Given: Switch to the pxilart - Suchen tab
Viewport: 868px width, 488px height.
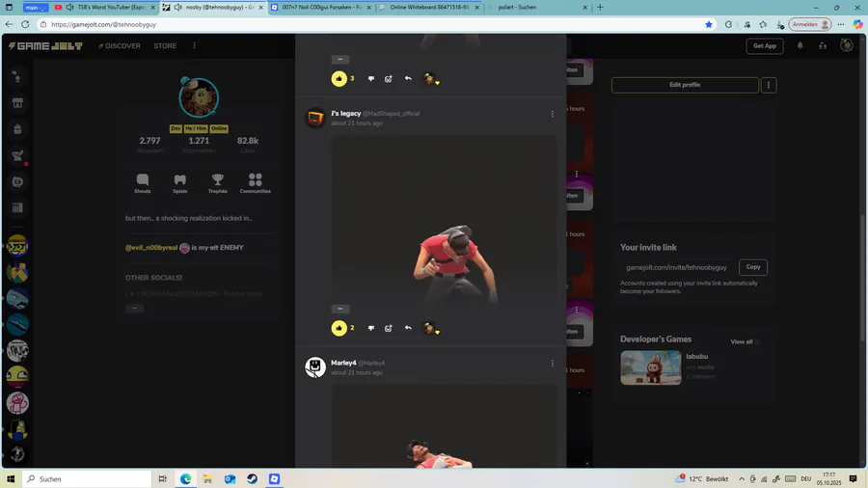Looking at the screenshot, I should 537,7.
